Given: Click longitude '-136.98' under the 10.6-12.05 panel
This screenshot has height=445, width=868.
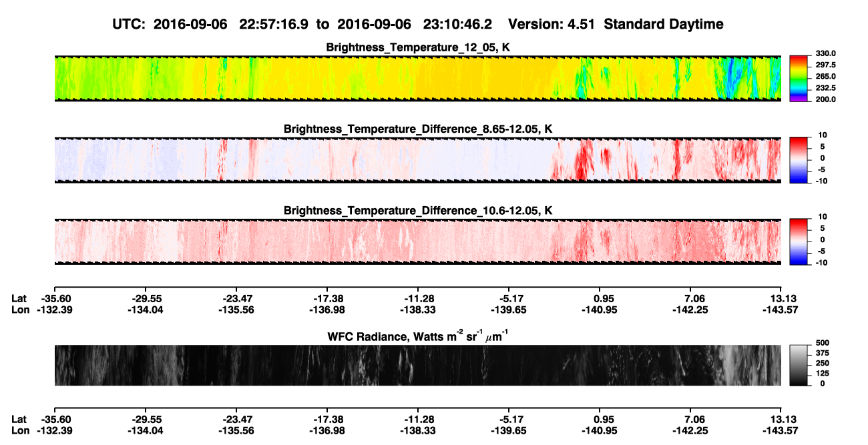Looking at the screenshot, I should (327, 310).
